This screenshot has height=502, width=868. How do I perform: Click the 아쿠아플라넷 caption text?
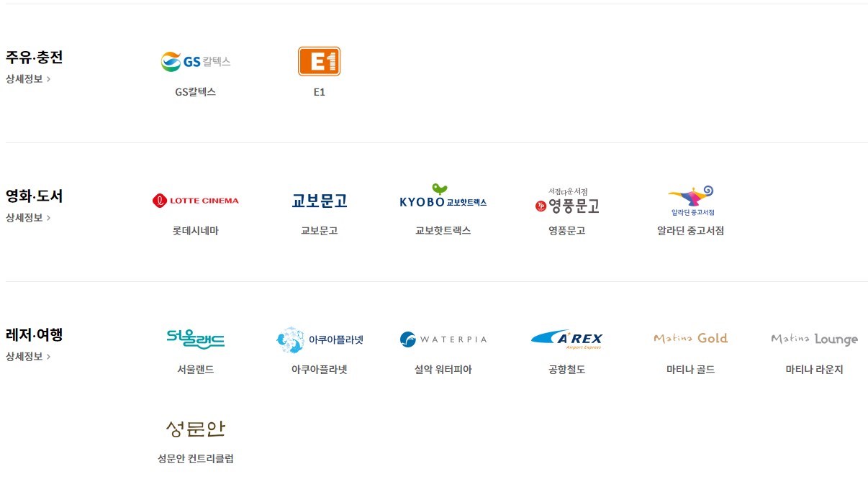(320, 370)
